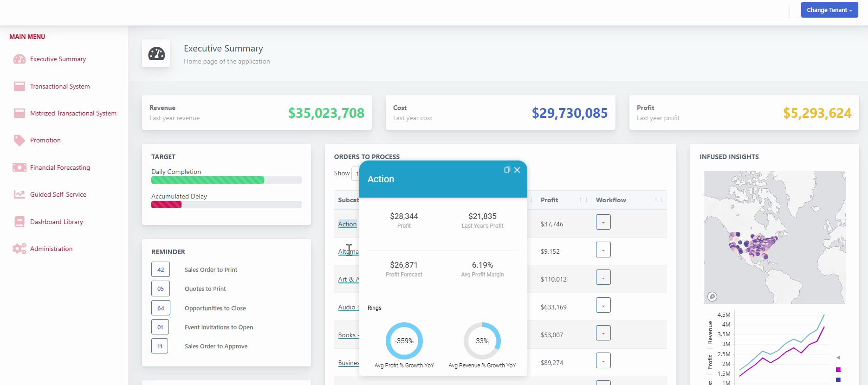
Task: Click the Administration gears icon
Action: [x=19, y=249]
